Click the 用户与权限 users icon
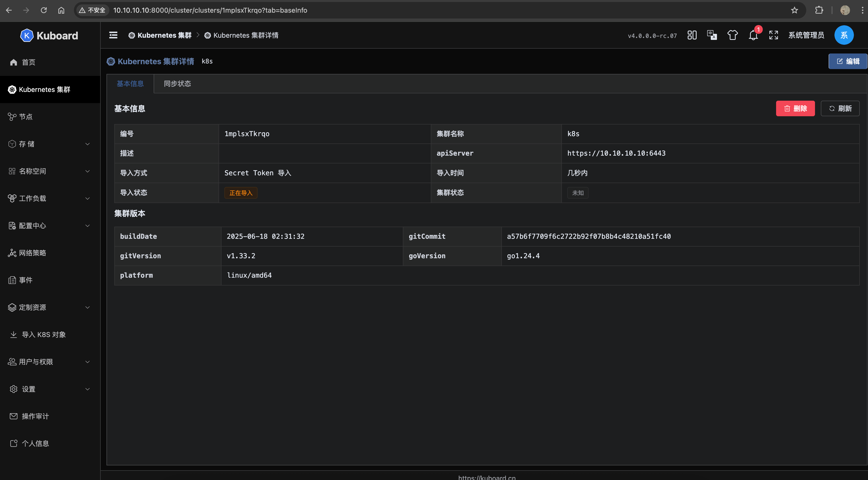 pos(12,362)
